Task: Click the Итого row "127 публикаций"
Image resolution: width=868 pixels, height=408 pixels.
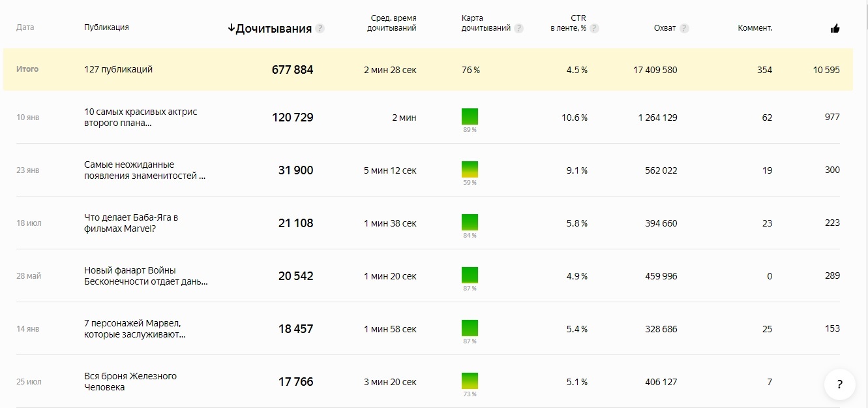Action: pyautogui.click(x=118, y=69)
